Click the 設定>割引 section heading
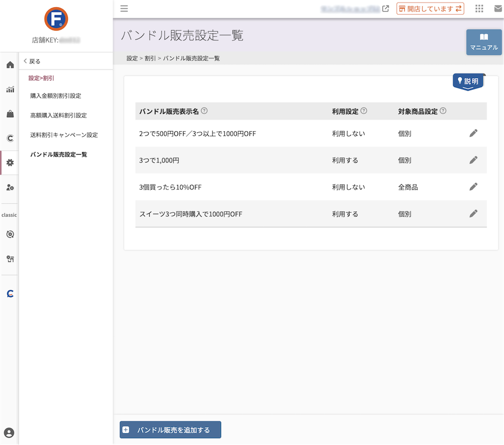The height and width of the screenshot is (445, 504). click(x=41, y=78)
